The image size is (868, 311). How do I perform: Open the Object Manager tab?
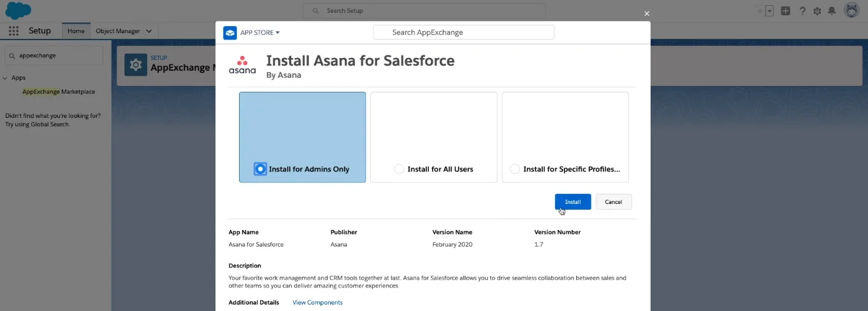(118, 31)
